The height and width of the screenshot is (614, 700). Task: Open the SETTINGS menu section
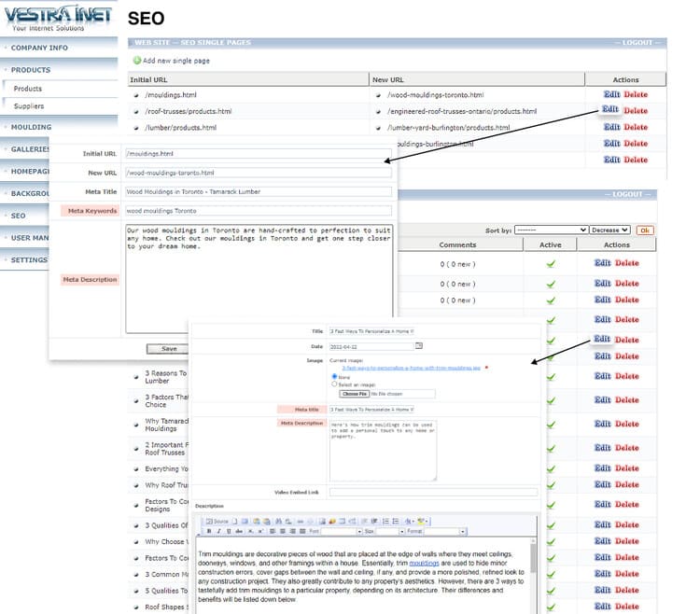(29, 259)
